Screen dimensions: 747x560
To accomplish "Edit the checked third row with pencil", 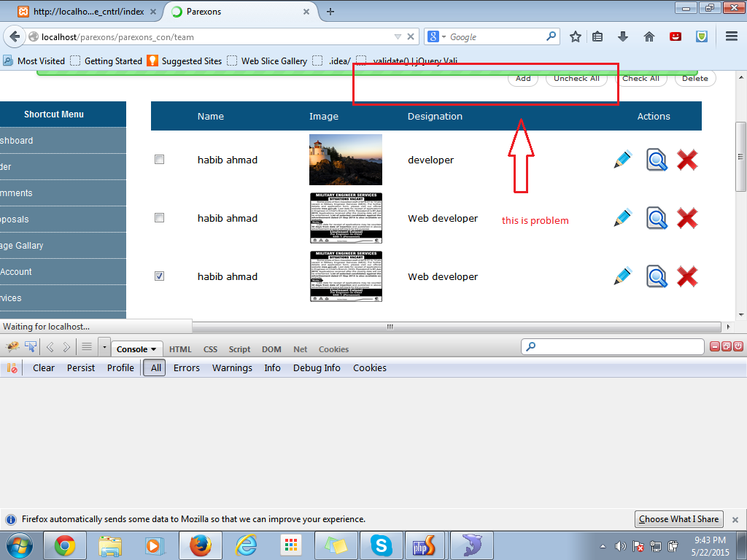I will click(x=623, y=276).
